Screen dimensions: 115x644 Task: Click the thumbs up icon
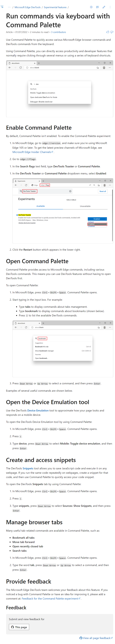click(x=108, y=32)
